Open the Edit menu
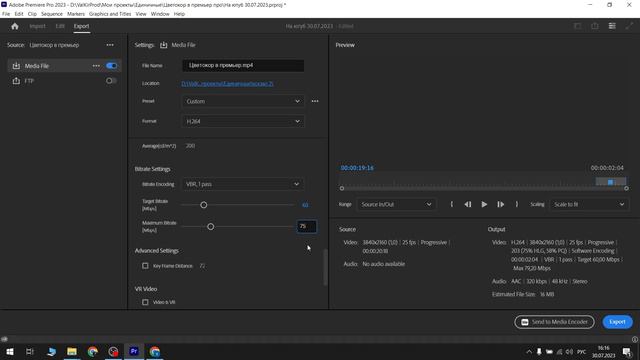Viewport: 640px width, 360px height. (19, 14)
